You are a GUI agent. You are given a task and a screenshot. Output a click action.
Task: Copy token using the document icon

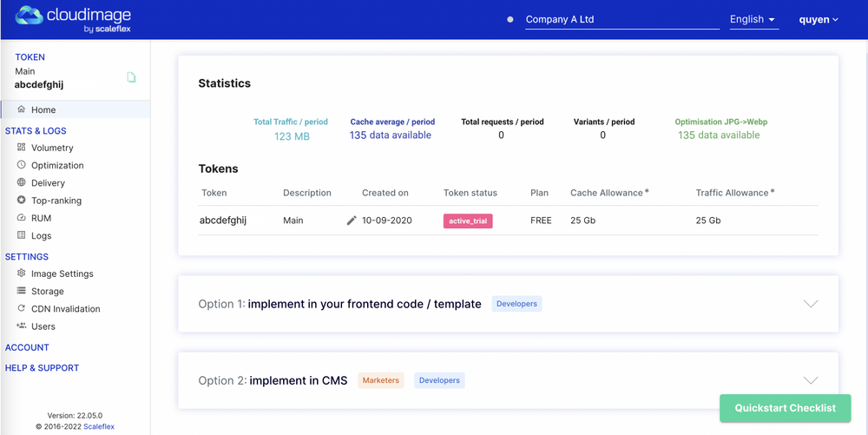pyautogui.click(x=131, y=77)
